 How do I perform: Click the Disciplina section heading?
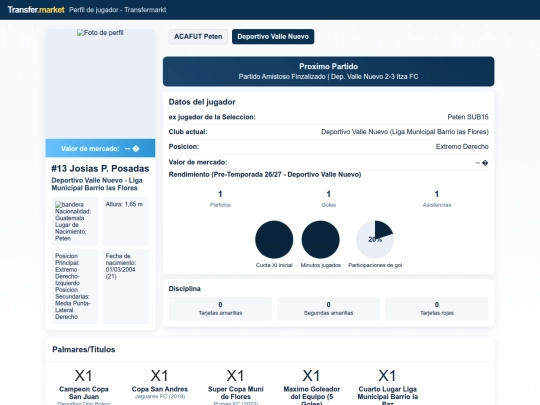coord(185,289)
